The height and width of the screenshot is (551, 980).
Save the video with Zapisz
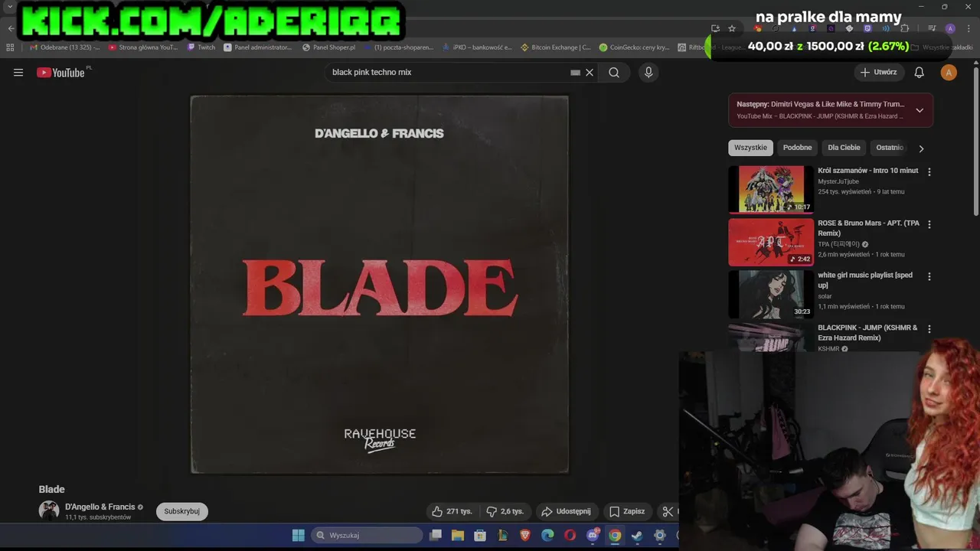pyautogui.click(x=627, y=511)
